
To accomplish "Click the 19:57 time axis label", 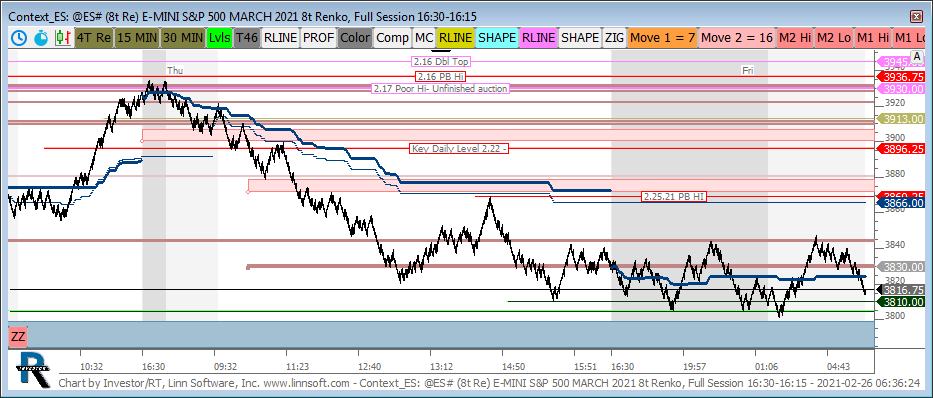I will tap(694, 366).
